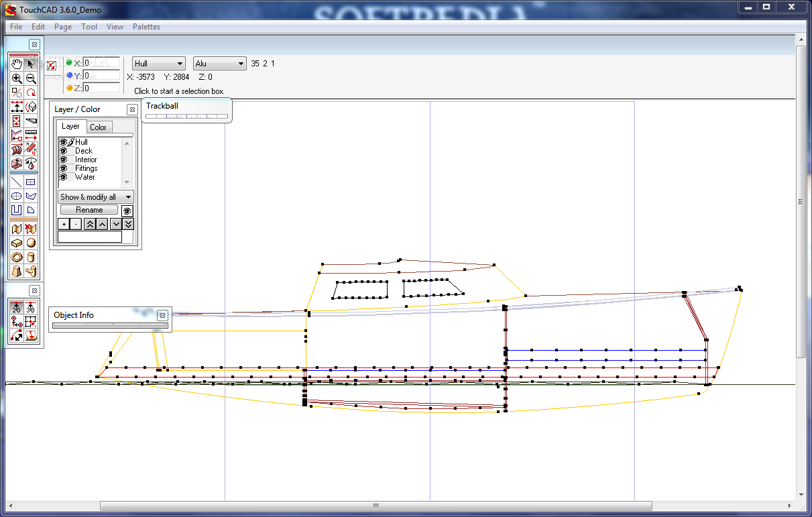The image size is (812, 517).
Task: Click the plus add layer button
Action: coord(64,224)
